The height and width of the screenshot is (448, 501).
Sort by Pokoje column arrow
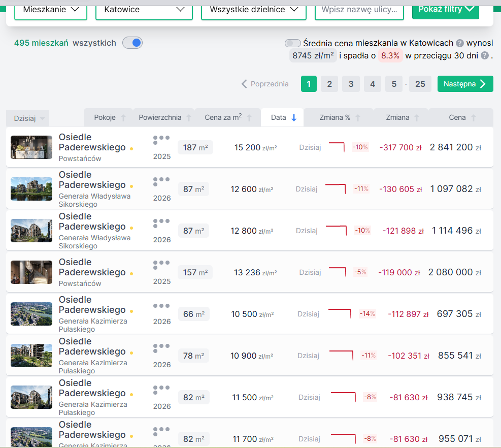[x=123, y=118]
